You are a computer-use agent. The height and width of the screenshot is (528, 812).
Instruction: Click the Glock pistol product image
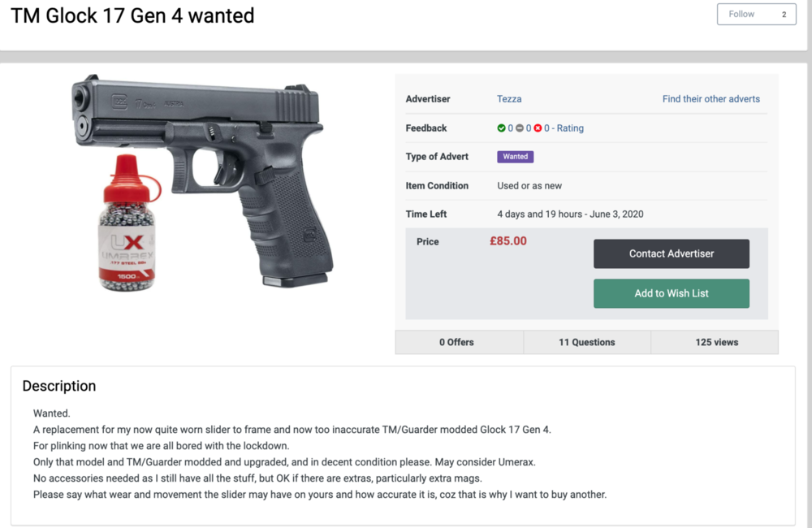tap(244, 162)
